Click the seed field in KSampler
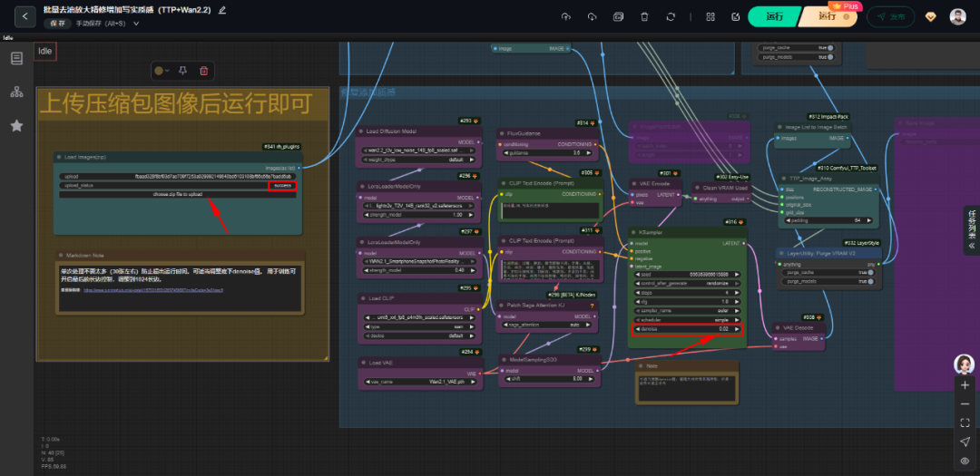Image resolution: width=980 pixels, height=476 pixels. coord(688,274)
